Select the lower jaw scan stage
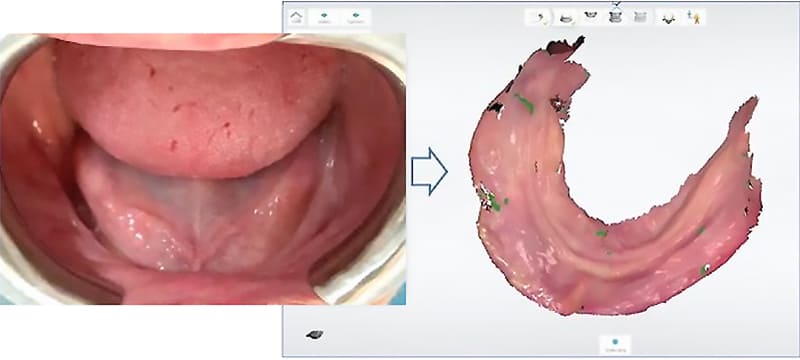800x360 pixels. tap(566, 18)
